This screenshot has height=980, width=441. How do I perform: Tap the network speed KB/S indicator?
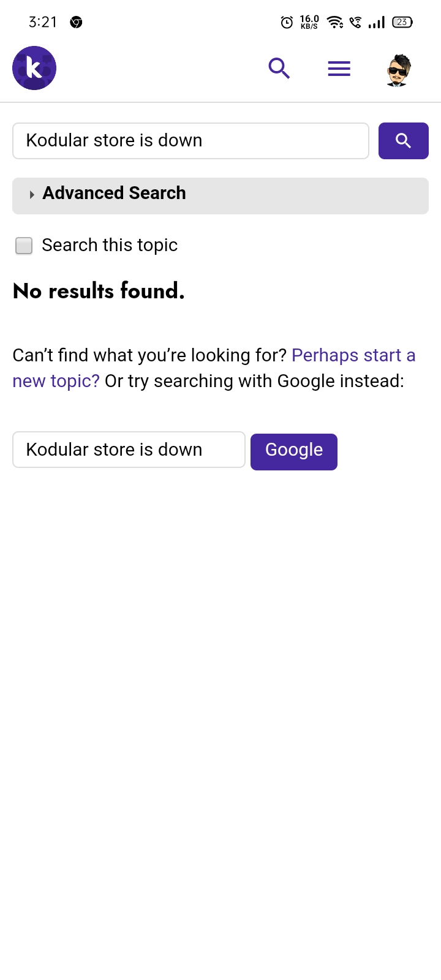(x=309, y=22)
